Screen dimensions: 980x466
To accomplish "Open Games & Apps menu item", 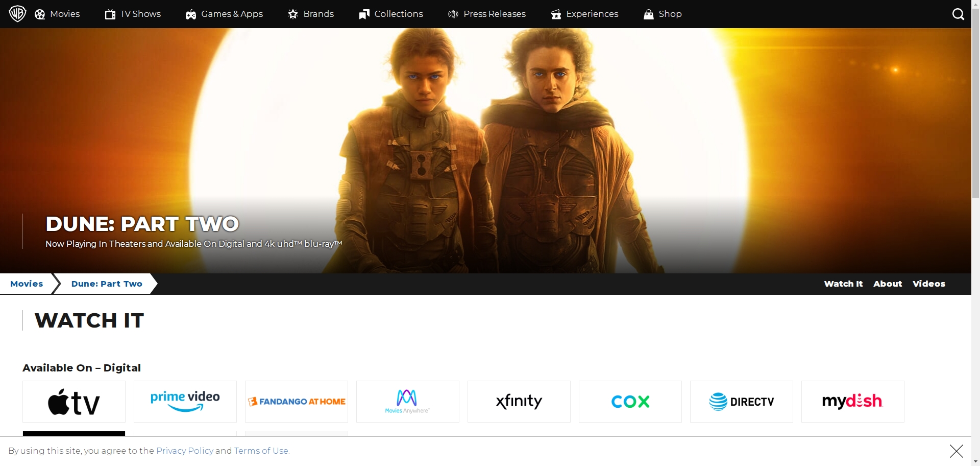I will click(x=225, y=14).
